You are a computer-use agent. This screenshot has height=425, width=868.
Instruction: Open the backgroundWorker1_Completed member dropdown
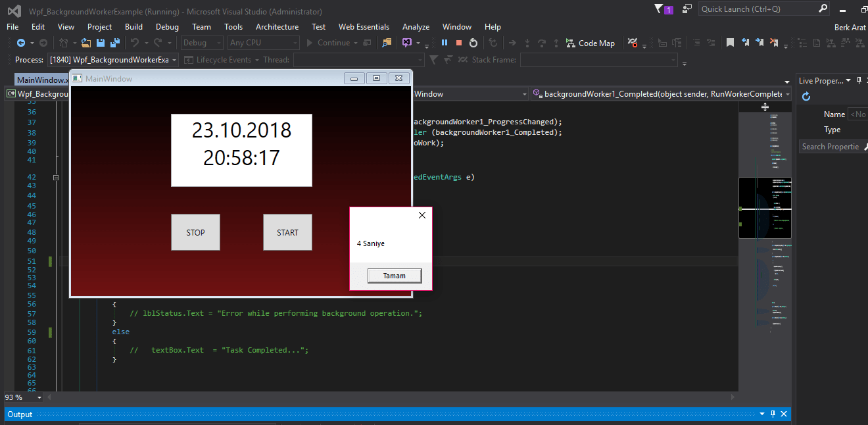tap(661, 94)
